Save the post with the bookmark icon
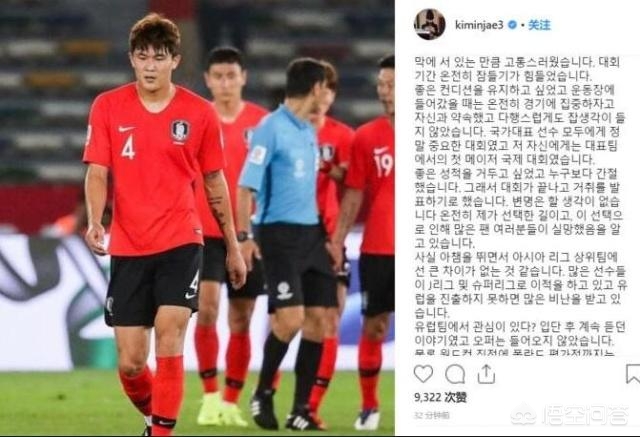640x437 pixels. point(633,374)
